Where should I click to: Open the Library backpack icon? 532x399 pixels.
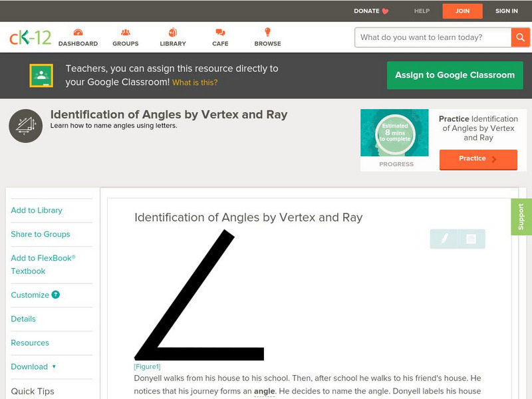[x=173, y=32]
